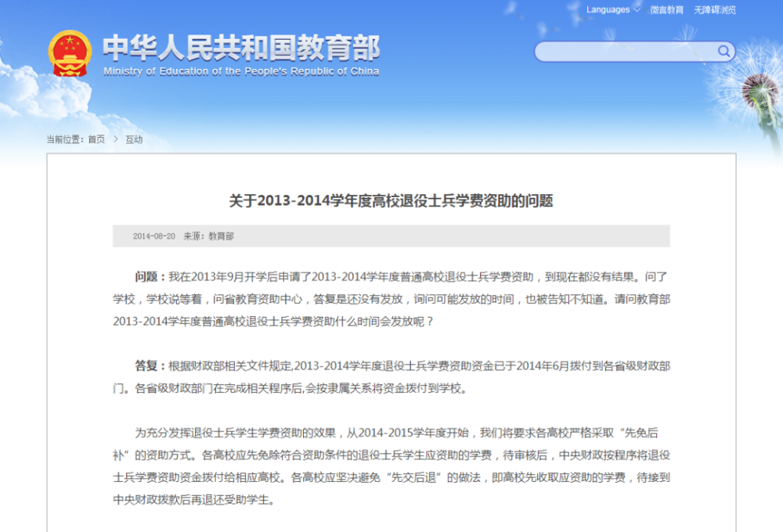783x532 pixels.
Task: Go to 首页 in the breadcrumb
Action: [96, 139]
